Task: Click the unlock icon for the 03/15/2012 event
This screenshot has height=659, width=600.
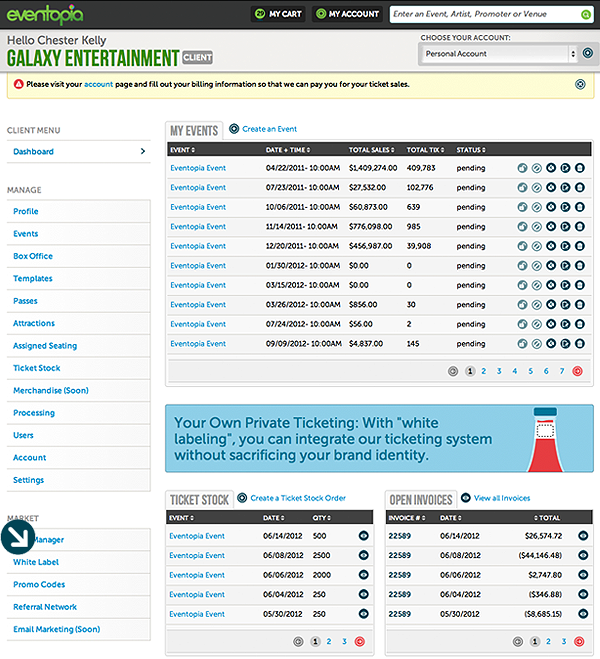Action: [522, 285]
